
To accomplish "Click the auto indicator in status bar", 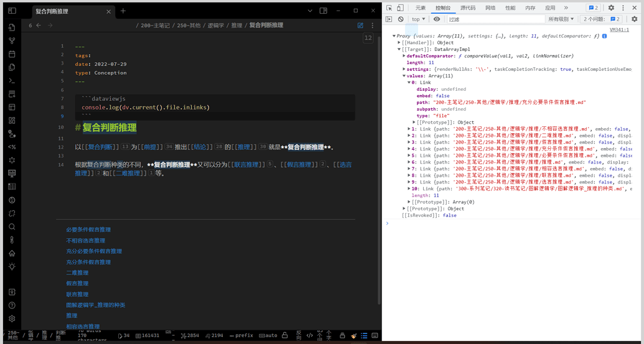I will pos(268,335).
